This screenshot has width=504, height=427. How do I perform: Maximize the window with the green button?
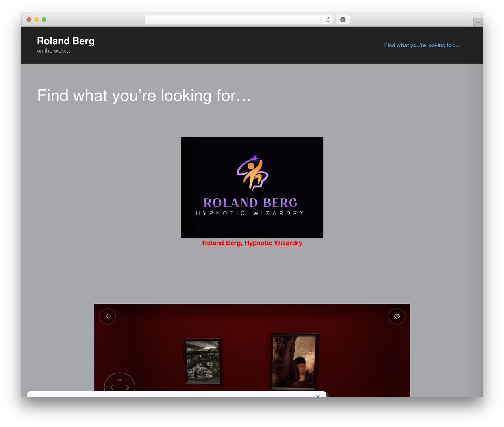[44, 20]
